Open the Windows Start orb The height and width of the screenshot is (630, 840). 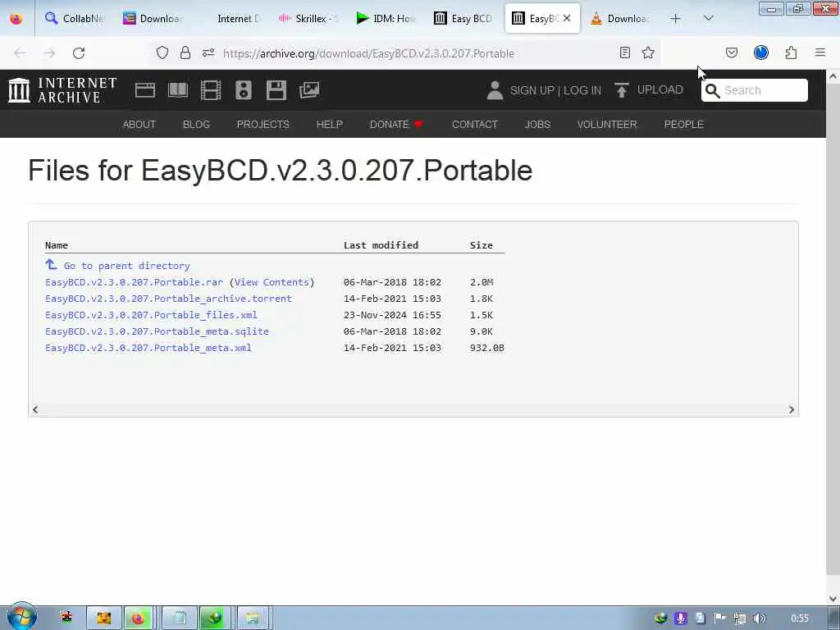click(x=21, y=617)
